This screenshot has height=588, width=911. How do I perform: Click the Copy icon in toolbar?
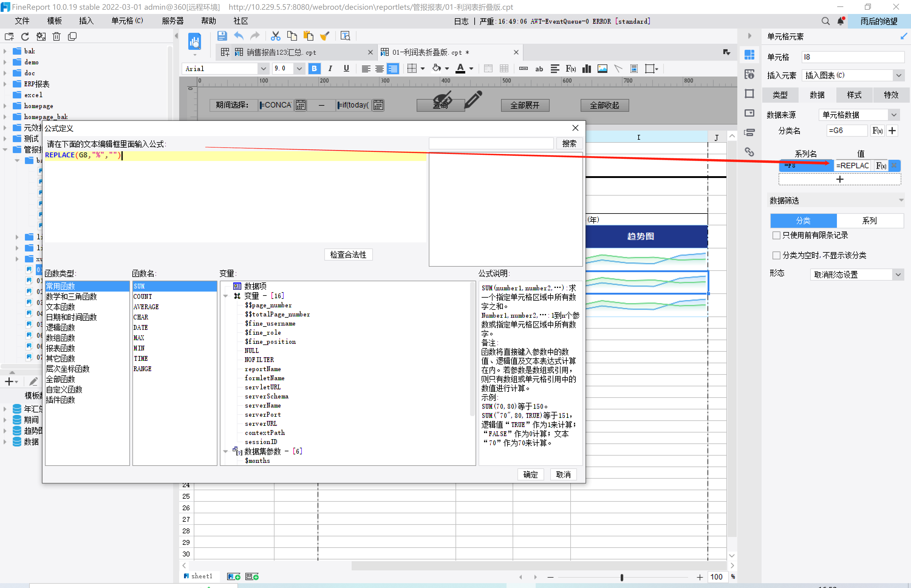[x=292, y=36]
